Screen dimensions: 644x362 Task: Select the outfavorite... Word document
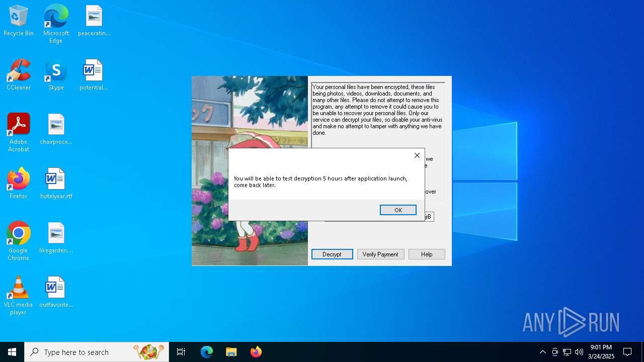pos(56,292)
